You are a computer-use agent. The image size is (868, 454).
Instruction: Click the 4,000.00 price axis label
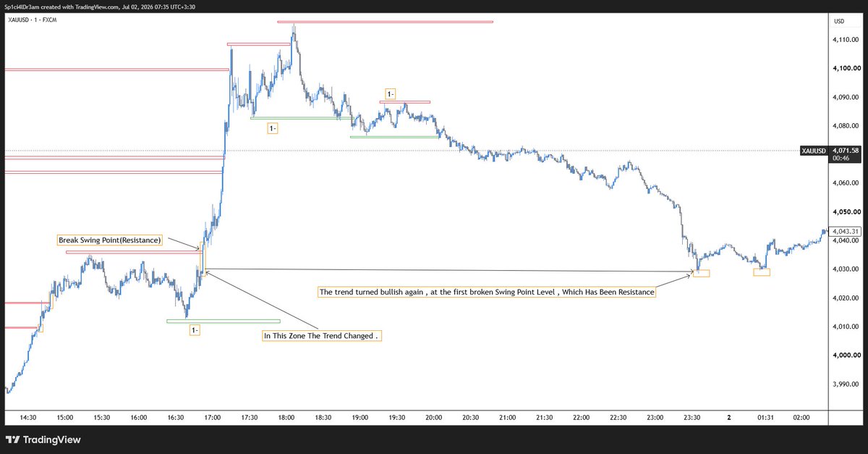(x=846, y=356)
